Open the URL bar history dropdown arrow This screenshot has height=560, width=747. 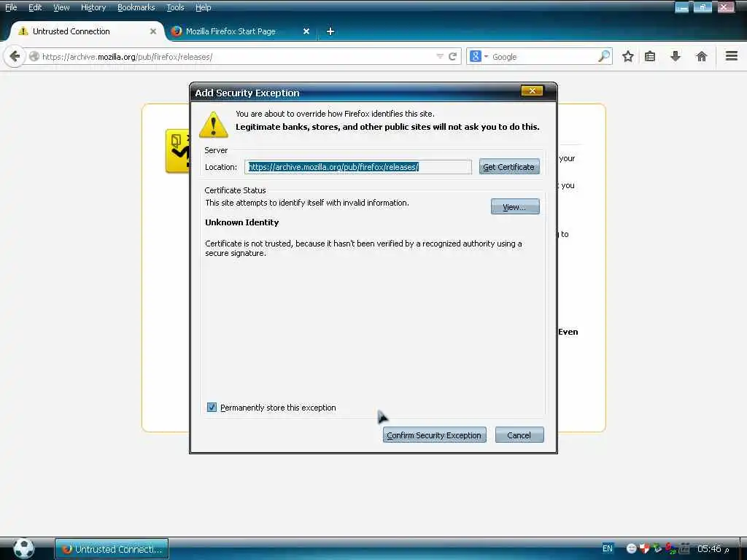439,57
